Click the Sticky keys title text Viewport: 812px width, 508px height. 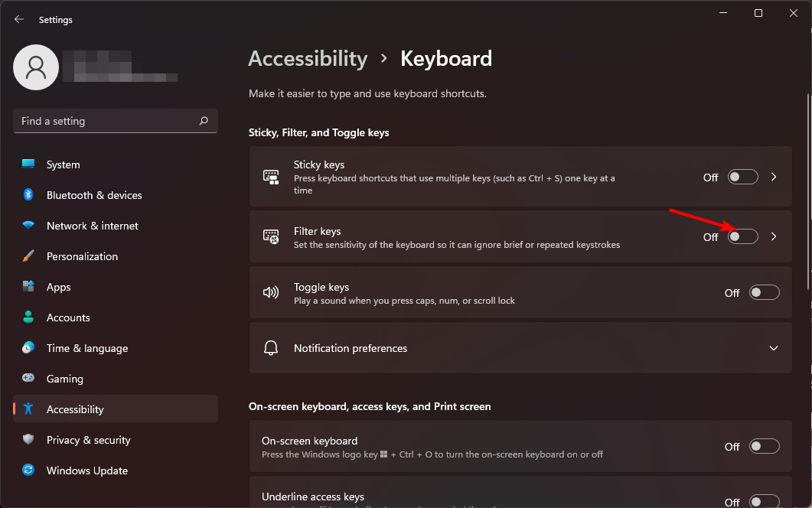319,164
